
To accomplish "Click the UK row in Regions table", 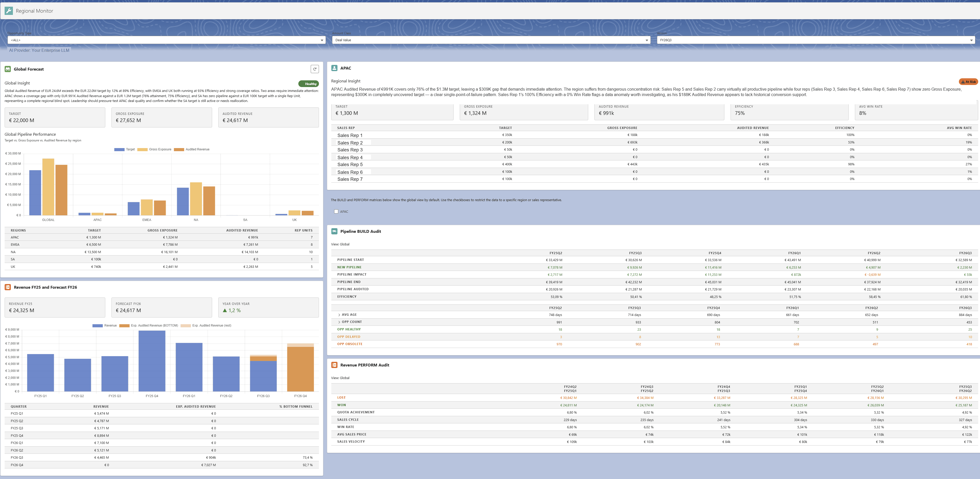I will click(162, 267).
